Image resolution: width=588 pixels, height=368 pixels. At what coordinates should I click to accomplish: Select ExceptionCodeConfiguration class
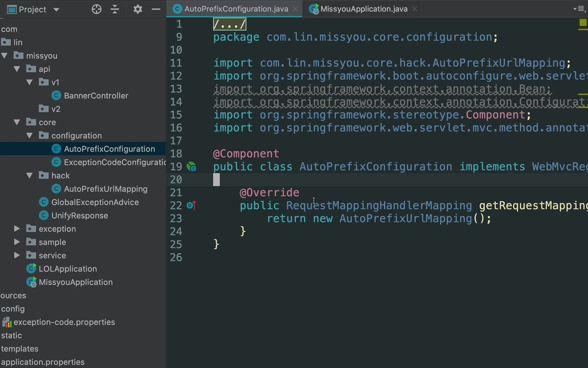pos(115,162)
